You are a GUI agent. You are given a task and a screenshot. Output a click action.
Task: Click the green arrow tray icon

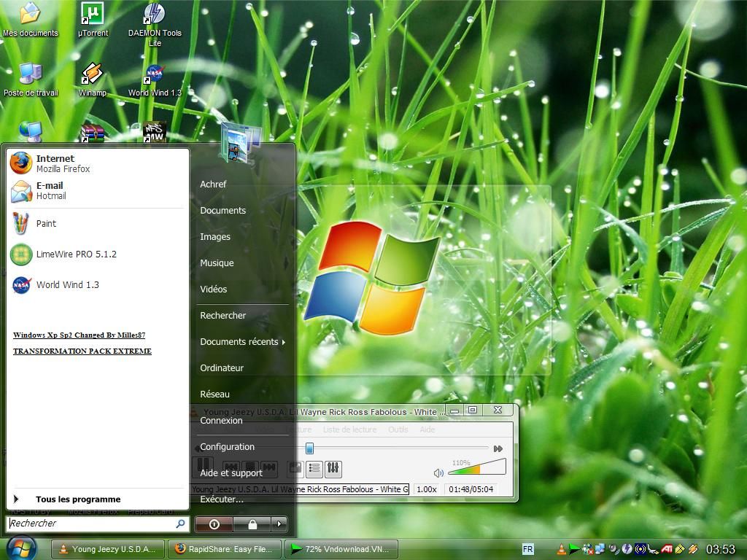pos(574,549)
